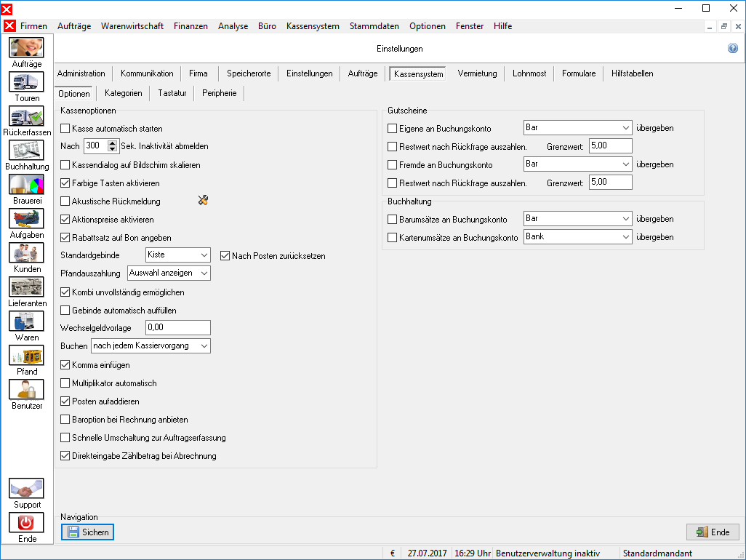Increase inactivity seconds with spinner up arrow
This screenshot has height=560, width=746.
112,143
